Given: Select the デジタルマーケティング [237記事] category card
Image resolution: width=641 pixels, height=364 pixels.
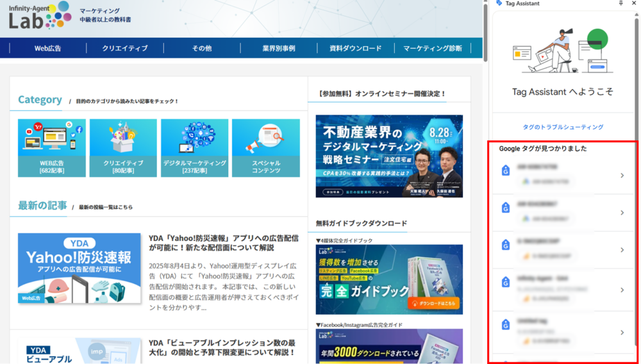Looking at the screenshot, I should tap(195, 148).
